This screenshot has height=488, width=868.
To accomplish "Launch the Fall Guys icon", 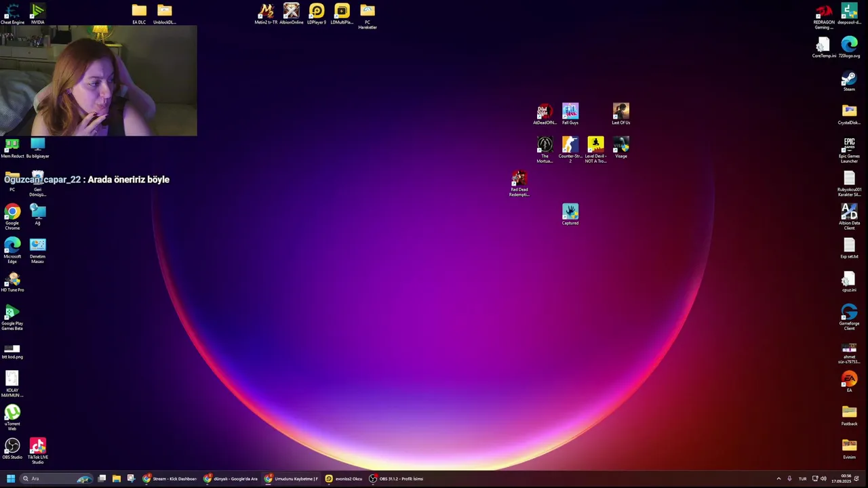I will (x=570, y=114).
